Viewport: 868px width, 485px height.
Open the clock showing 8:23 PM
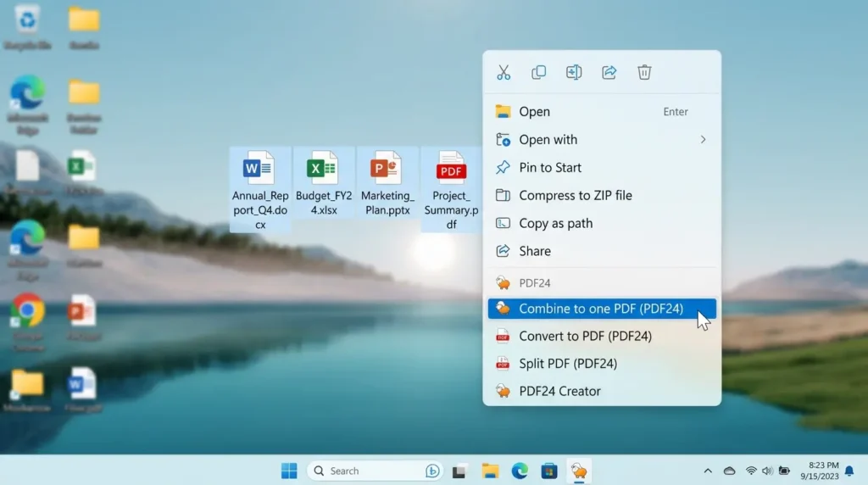820,471
